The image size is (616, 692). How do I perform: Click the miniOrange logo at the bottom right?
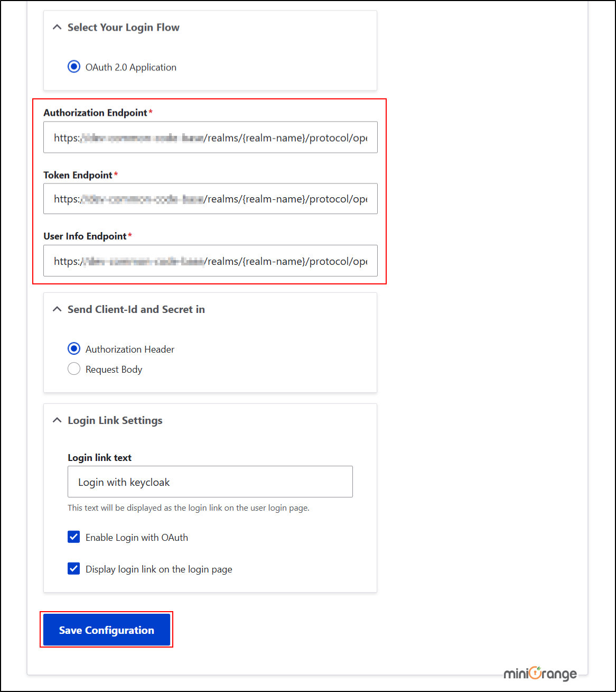point(540,674)
